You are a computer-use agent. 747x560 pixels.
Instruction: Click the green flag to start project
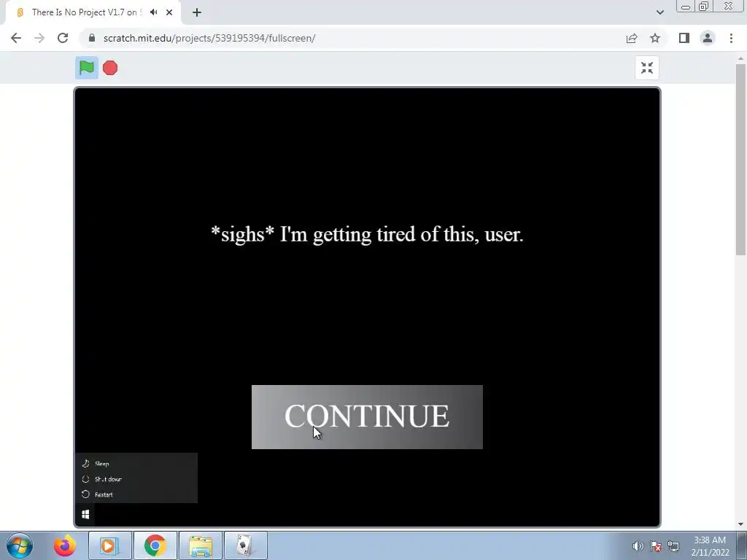point(87,68)
